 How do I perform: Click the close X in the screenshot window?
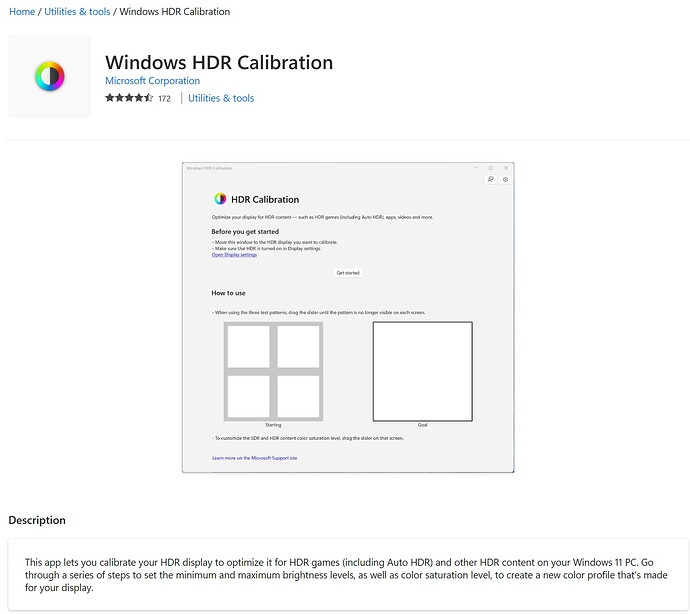pyautogui.click(x=506, y=168)
